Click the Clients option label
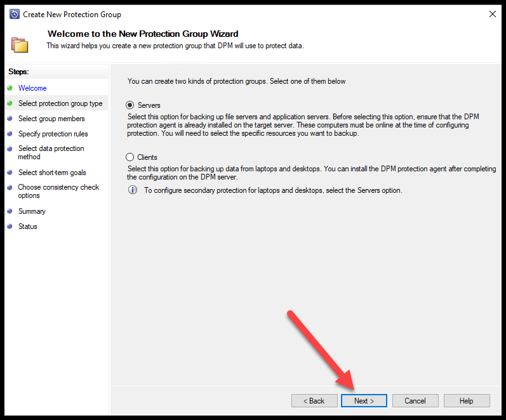This screenshot has height=420, width=506. [x=147, y=157]
